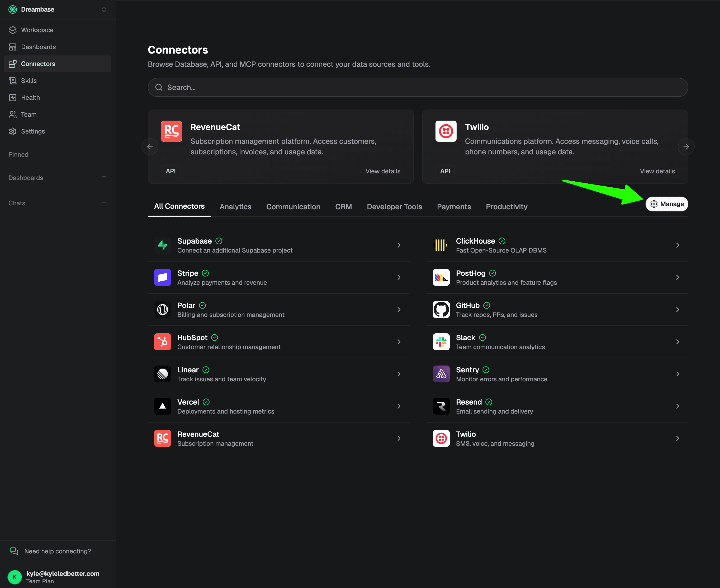Expand the Stripe row chevron
This screenshot has width=720, height=588.
click(x=399, y=277)
